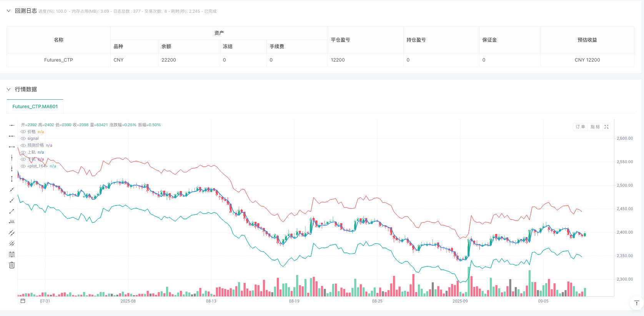Toggle visibility of the signal indicator
This screenshot has width=644, height=316.
pyautogui.click(x=23, y=139)
